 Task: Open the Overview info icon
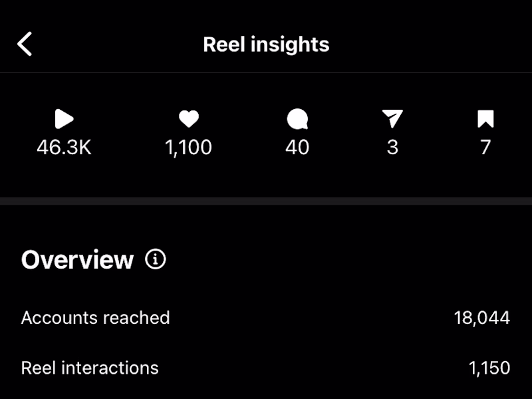(x=156, y=259)
